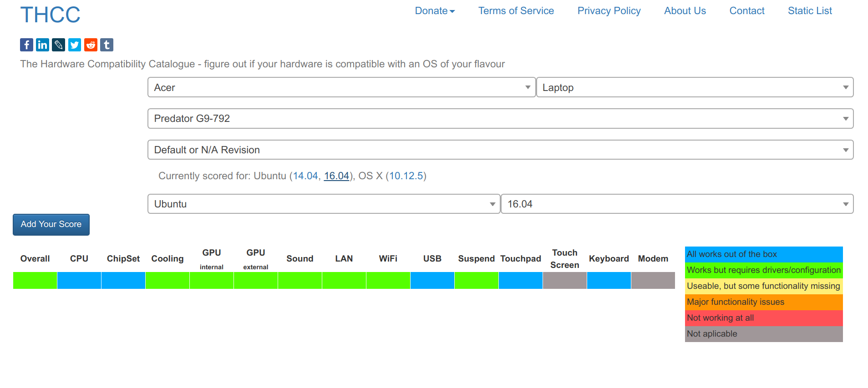Click the blue Keyboard score cell

[609, 281]
